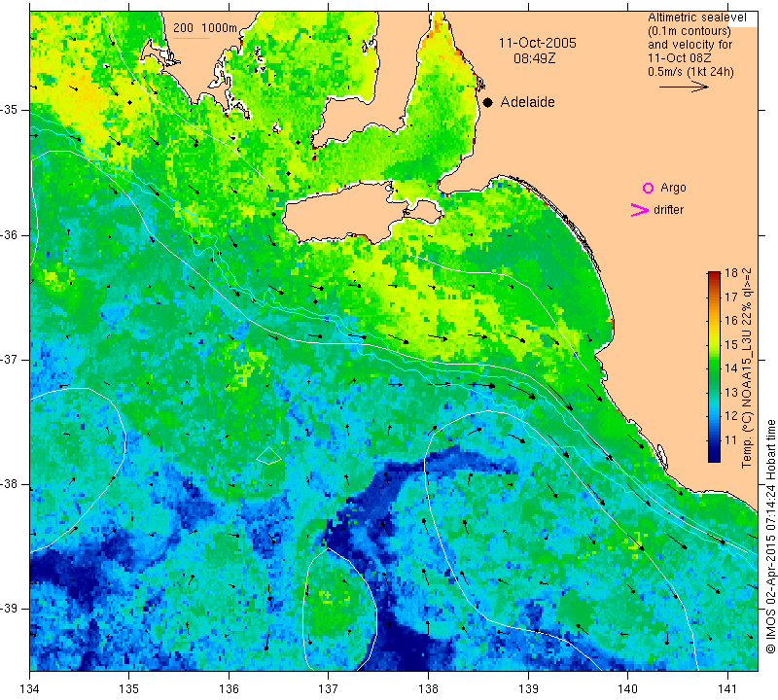Click the '136' longitude axis label
The height and width of the screenshot is (700, 778).
point(229,688)
